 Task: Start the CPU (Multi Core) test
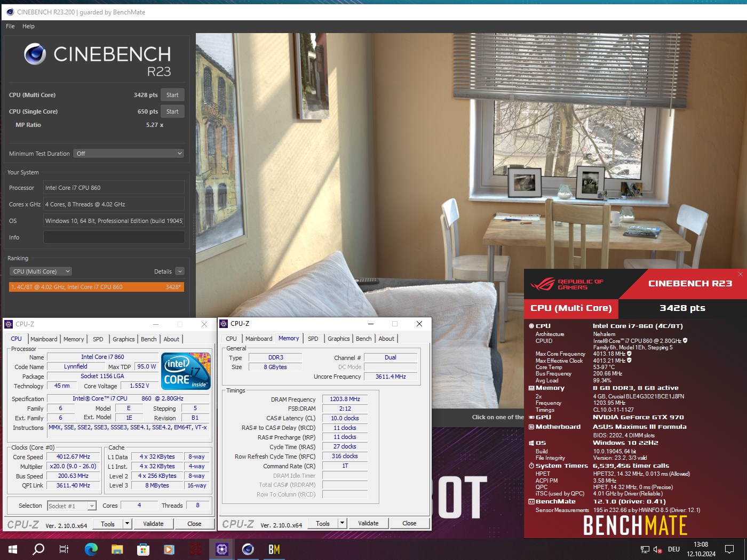click(172, 95)
